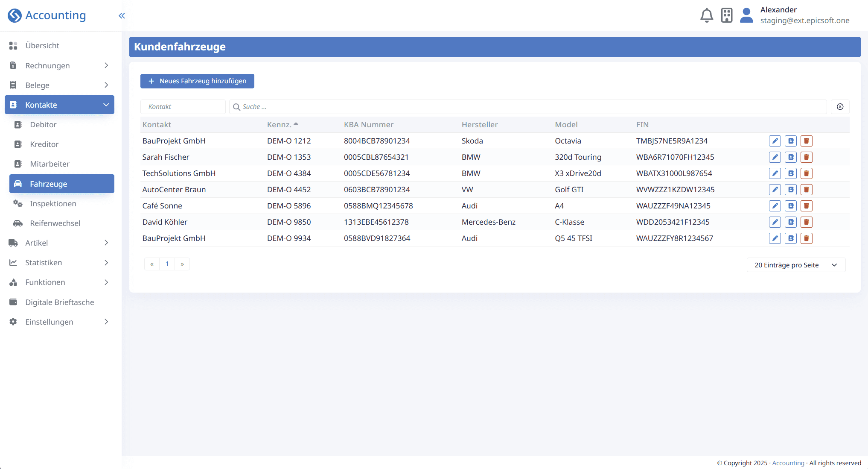Delete the DEM-O 1212 vehicle
Viewport: 868px width, 469px height.
[x=807, y=141]
